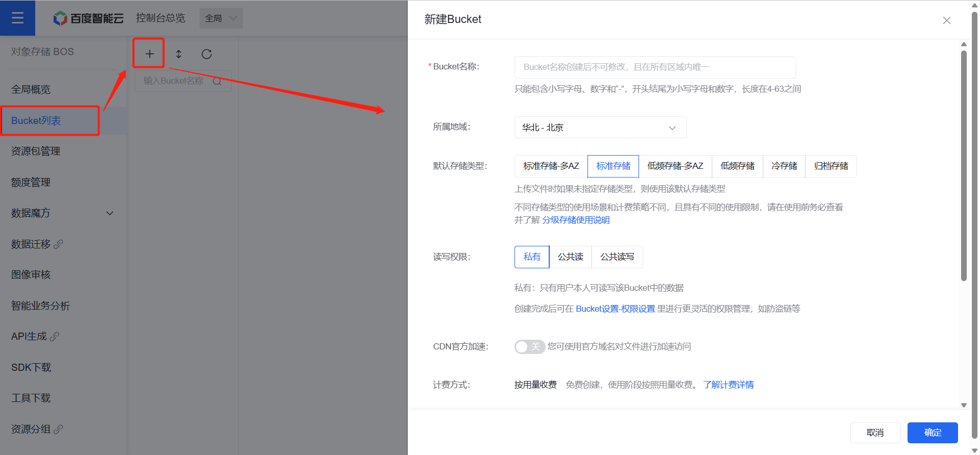Viewport: 980px width, 455px height.
Task: Select 私有 read-write permission
Action: [x=531, y=257]
